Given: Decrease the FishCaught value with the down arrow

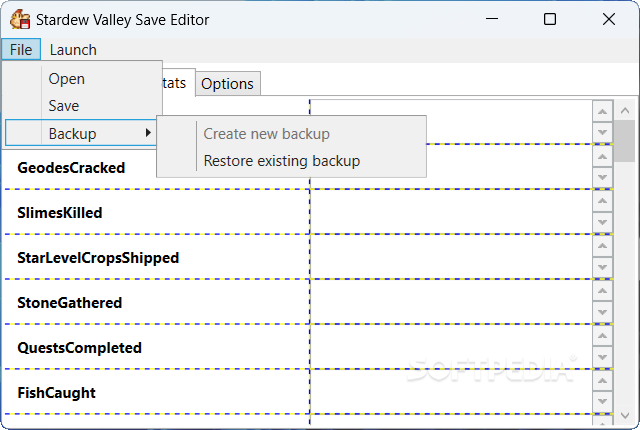Looking at the screenshot, I should tap(602, 402).
